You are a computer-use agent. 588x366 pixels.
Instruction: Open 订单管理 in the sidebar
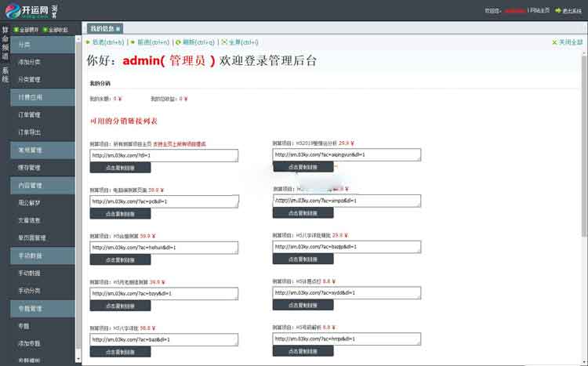coord(30,114)
